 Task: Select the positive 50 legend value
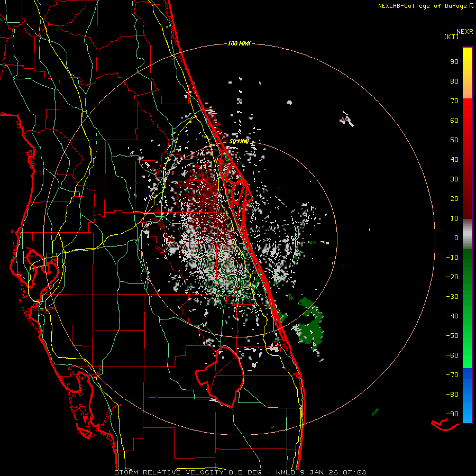coord(454,140)
